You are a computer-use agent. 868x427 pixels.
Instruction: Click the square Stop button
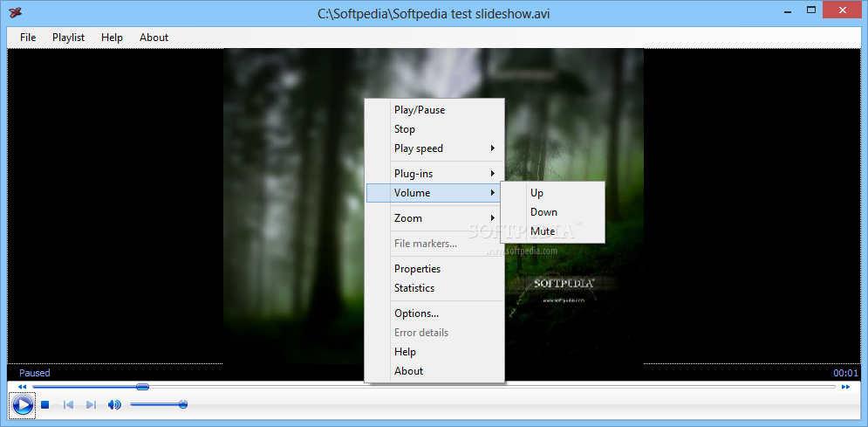[45, 405]
